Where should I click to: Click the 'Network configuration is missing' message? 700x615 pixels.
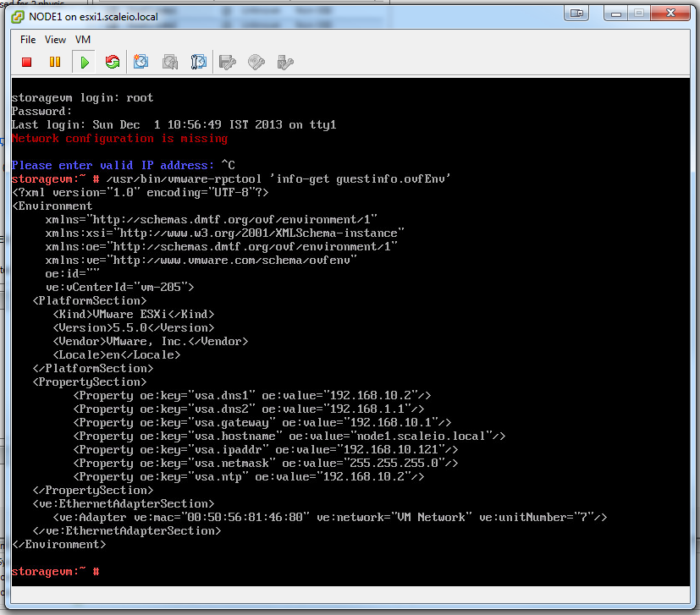119,139
